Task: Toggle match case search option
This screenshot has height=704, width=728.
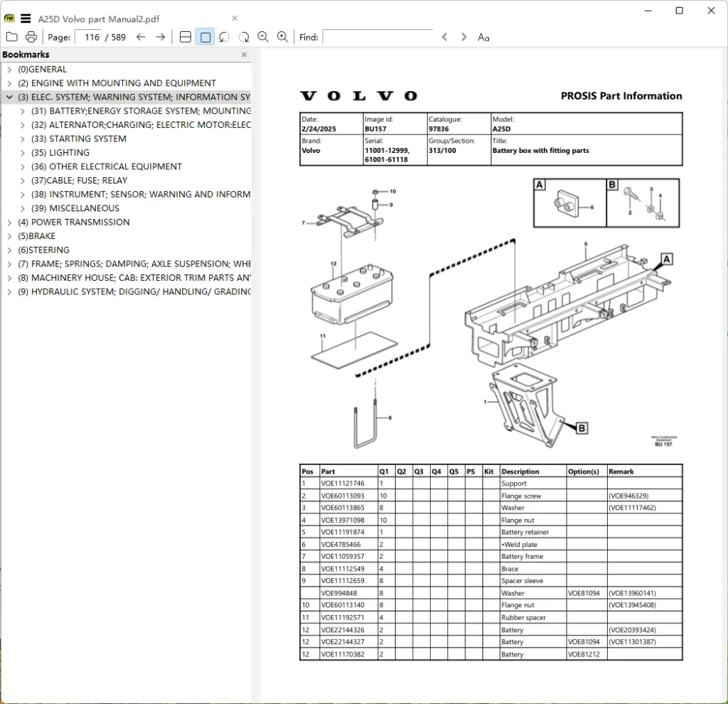Action: click(483, 37)
